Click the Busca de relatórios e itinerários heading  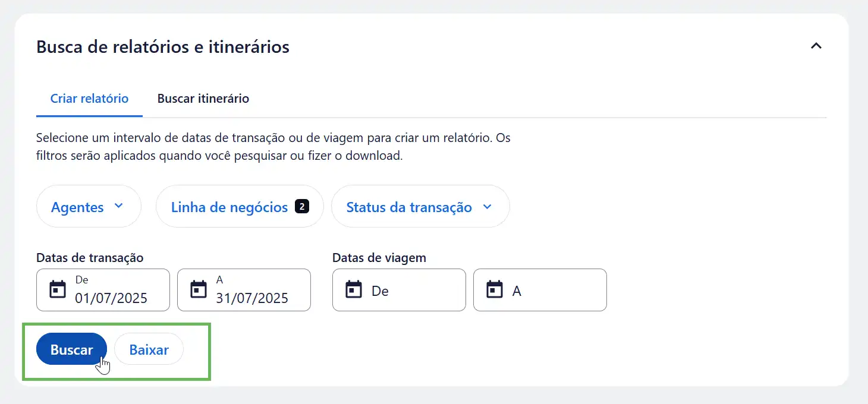click(x=163, y=47)
